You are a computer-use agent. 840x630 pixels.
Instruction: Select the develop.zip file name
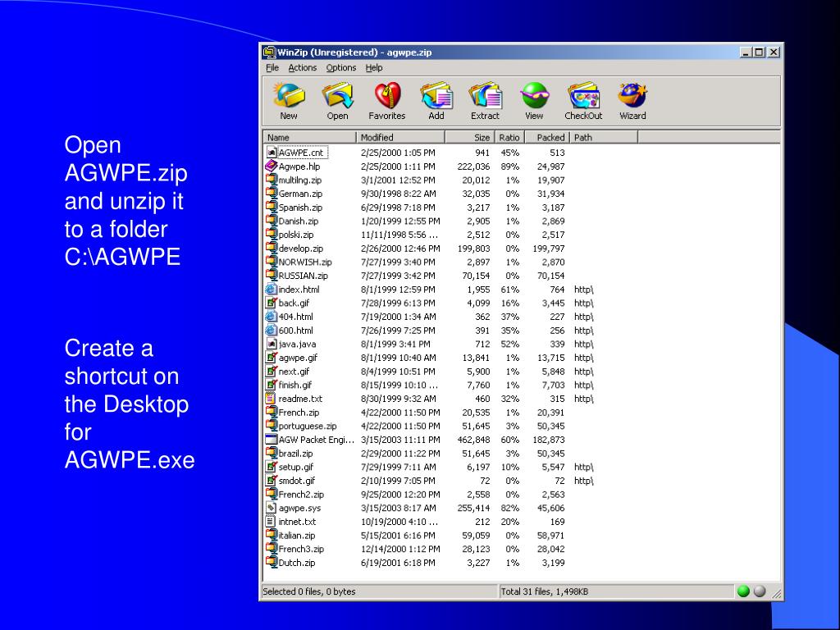[x=300, y=249]
